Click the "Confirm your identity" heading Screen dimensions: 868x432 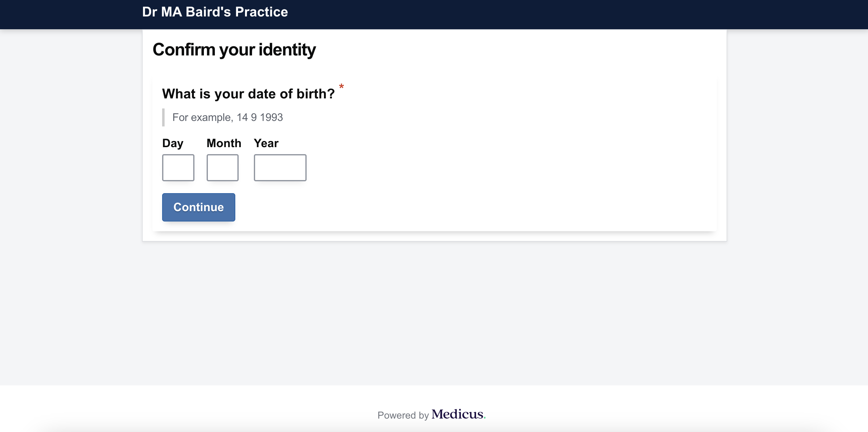click(x=234, y=50)
